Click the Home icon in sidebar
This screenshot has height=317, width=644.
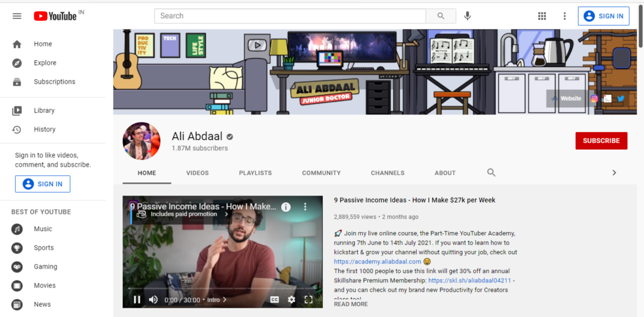click(17, 44)
